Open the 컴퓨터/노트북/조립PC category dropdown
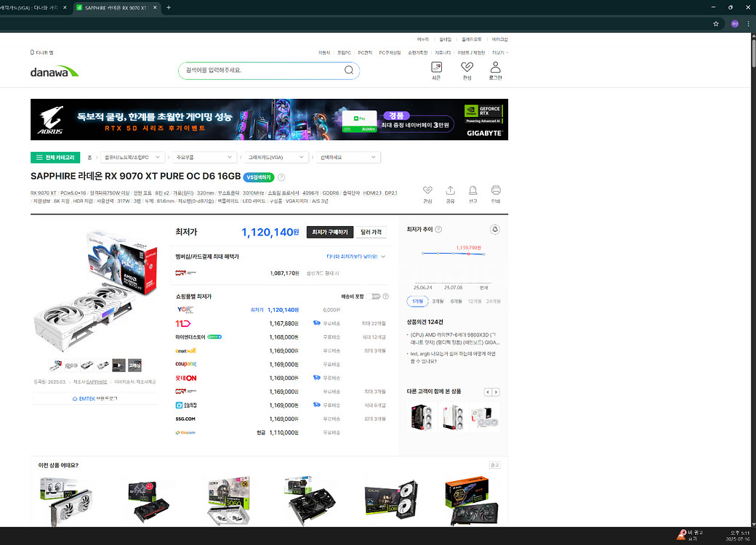 pyautogui.click(x=132, y=158)
